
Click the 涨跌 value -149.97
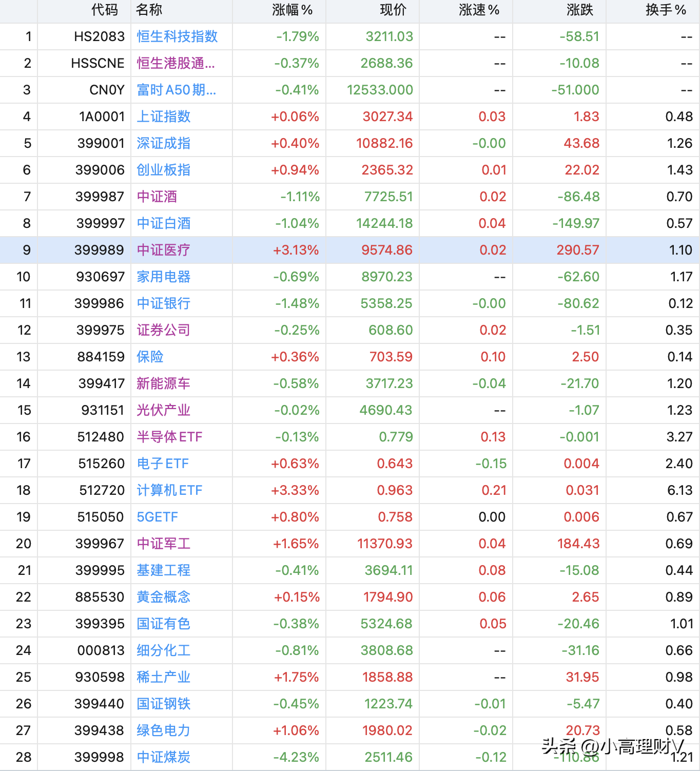(x=576, y=223)
